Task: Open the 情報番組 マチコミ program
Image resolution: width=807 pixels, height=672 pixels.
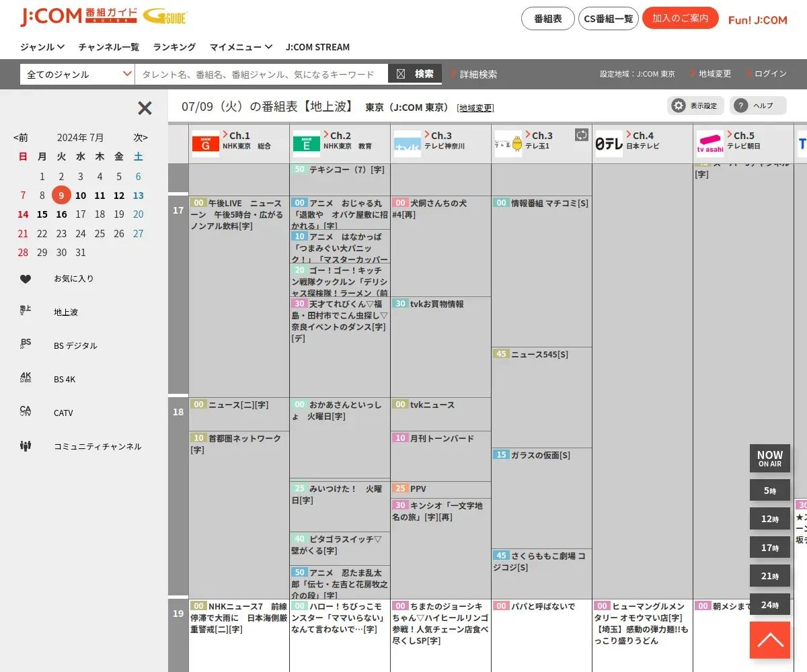Action: coord(541,271)
